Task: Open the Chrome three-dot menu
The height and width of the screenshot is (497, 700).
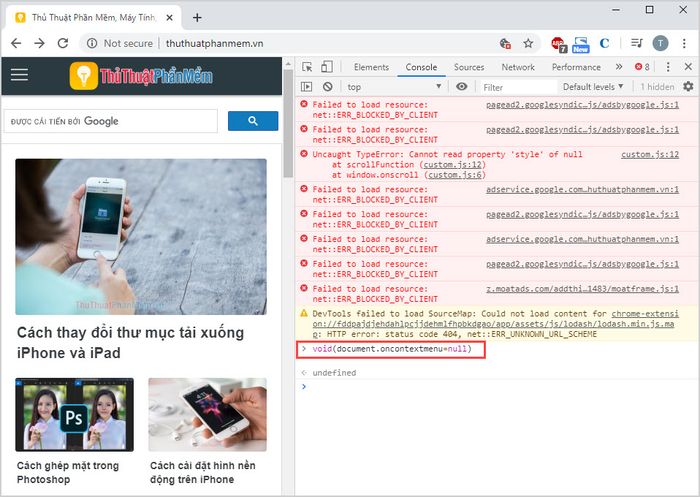Action: click(x=684, y=43)
